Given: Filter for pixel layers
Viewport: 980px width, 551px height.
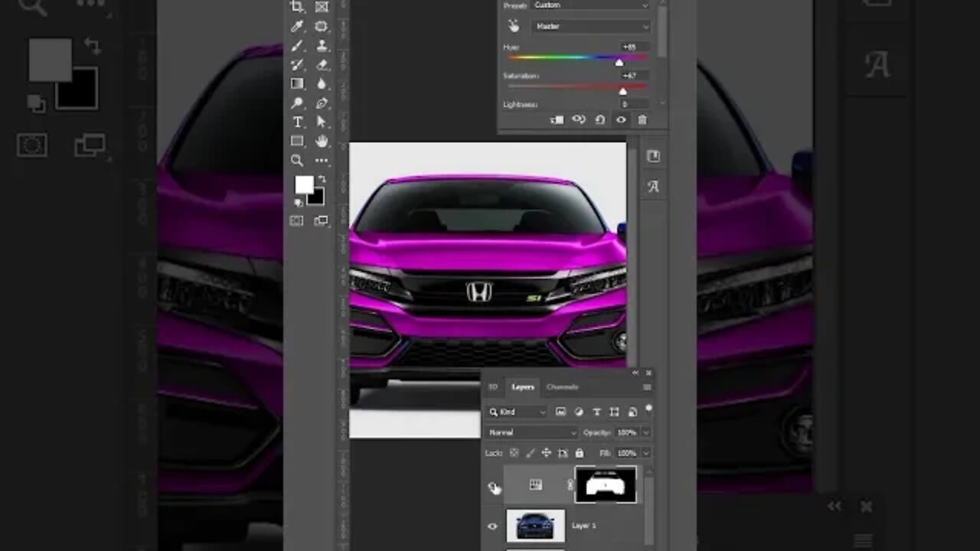Looking at the screenshot, I should pos(560,412).
